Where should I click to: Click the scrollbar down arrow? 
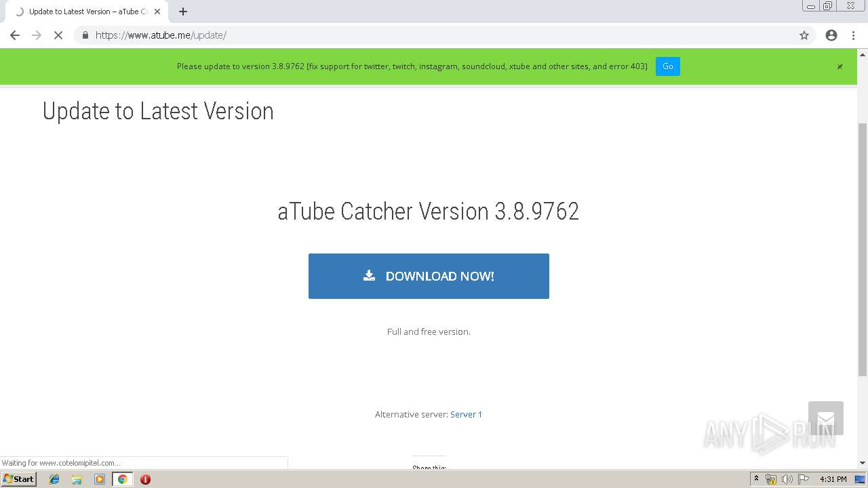coord(863,463)
